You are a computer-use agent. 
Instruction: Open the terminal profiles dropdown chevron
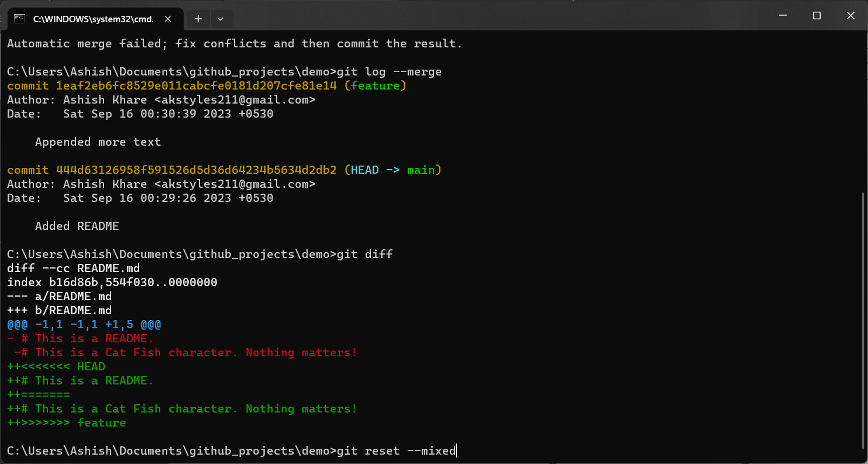221,18
